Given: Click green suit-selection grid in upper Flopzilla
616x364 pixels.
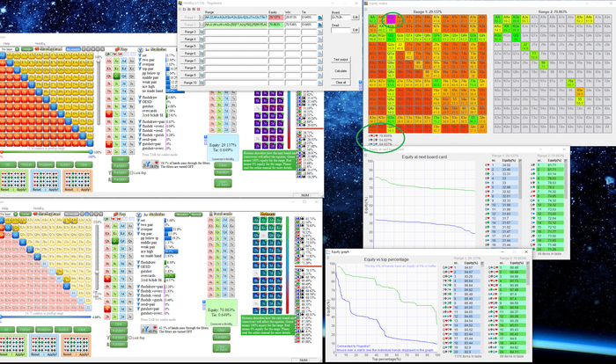Looking at the screenshot, I should click(x=14, y=181).
